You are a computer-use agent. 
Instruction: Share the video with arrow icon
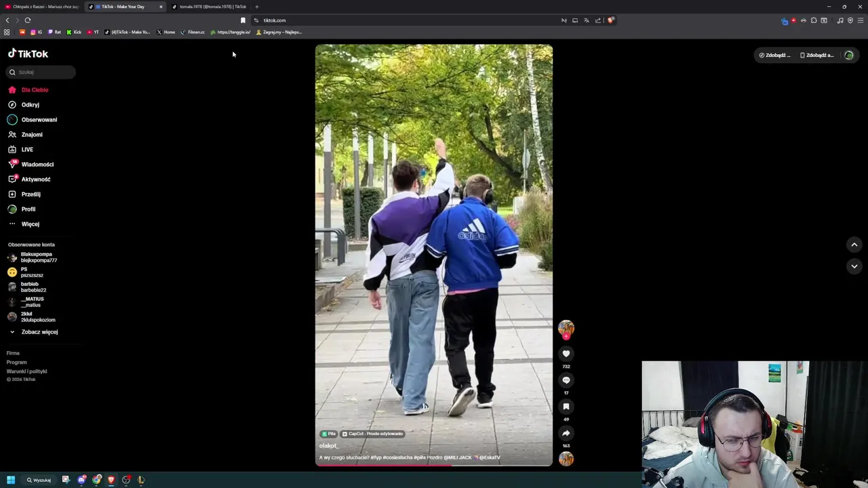point(566,433)
